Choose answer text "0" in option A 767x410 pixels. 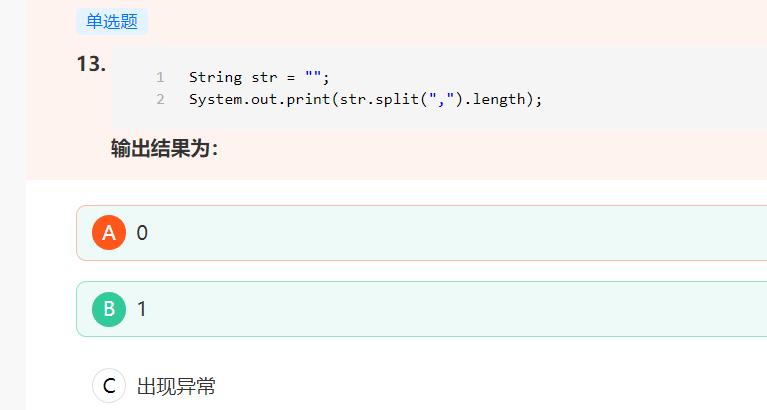142,233
